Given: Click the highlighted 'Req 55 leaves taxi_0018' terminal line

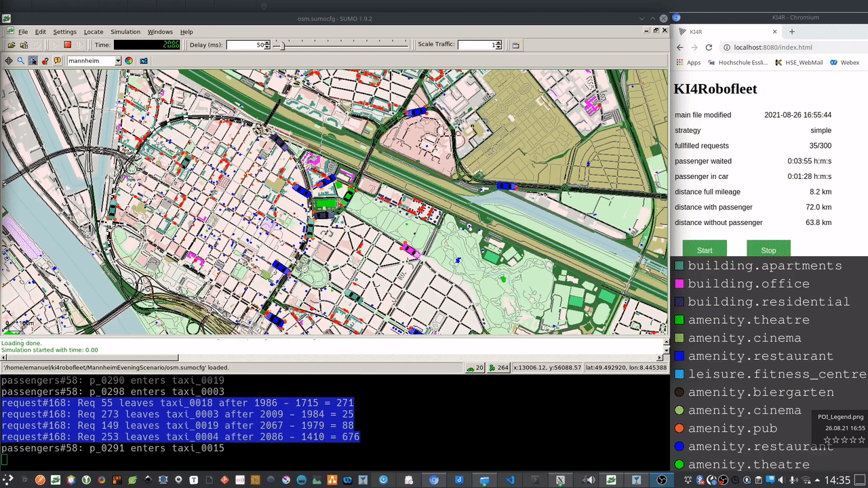Looking at the screenshot, I should pyautogui.click(x=178, y=403).
